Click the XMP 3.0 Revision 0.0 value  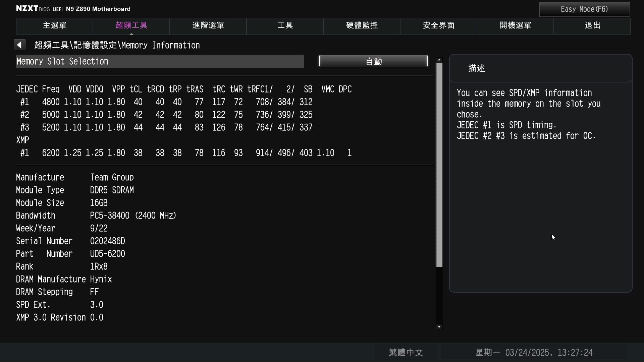point(97,317)
